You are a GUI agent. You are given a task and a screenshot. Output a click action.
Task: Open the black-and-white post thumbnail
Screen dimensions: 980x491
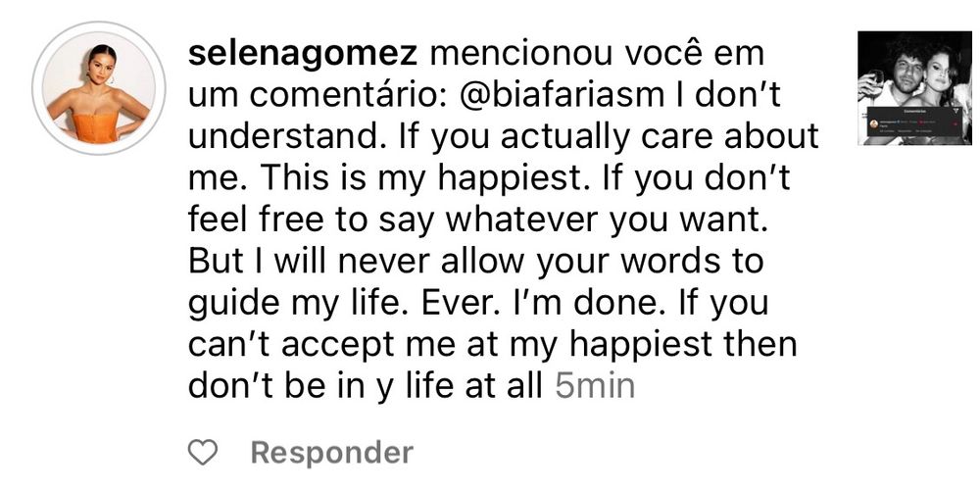point(914,87)
